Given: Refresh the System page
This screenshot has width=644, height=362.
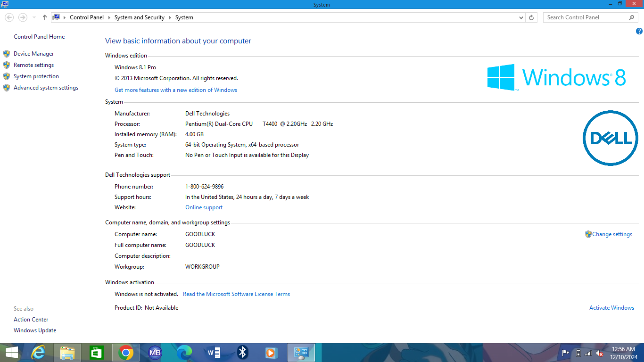Looking at the screenshot, I should [531, 17].
